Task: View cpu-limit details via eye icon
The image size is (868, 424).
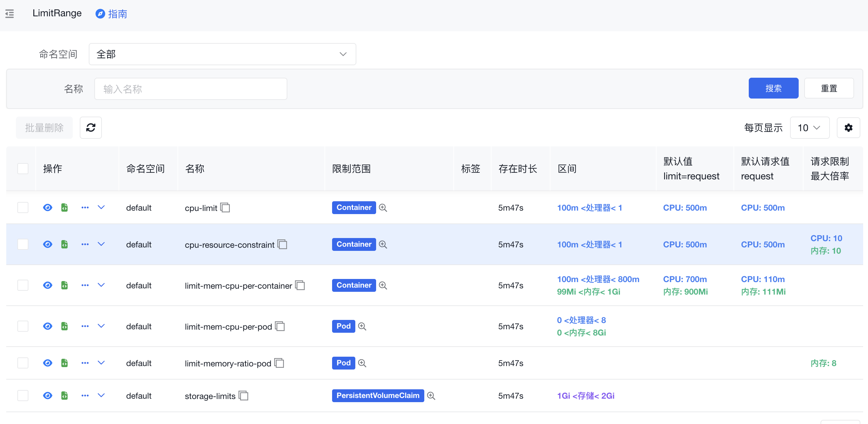Action: (47, 207)
